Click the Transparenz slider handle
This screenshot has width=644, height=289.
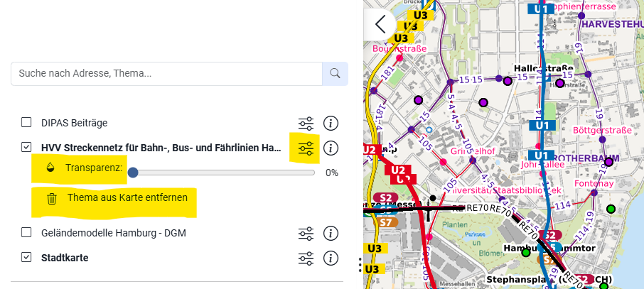coord(133,173)
